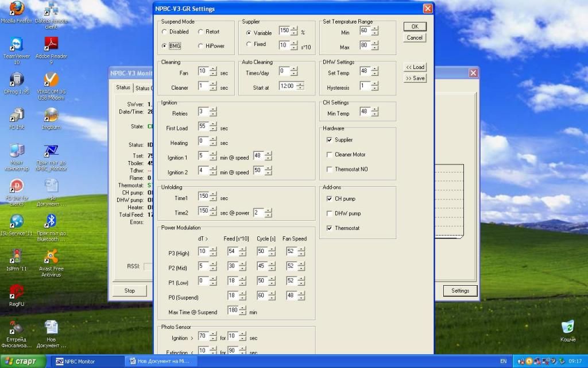
Task: Click the DHW Set Temp field
Action: pos(365,71)
